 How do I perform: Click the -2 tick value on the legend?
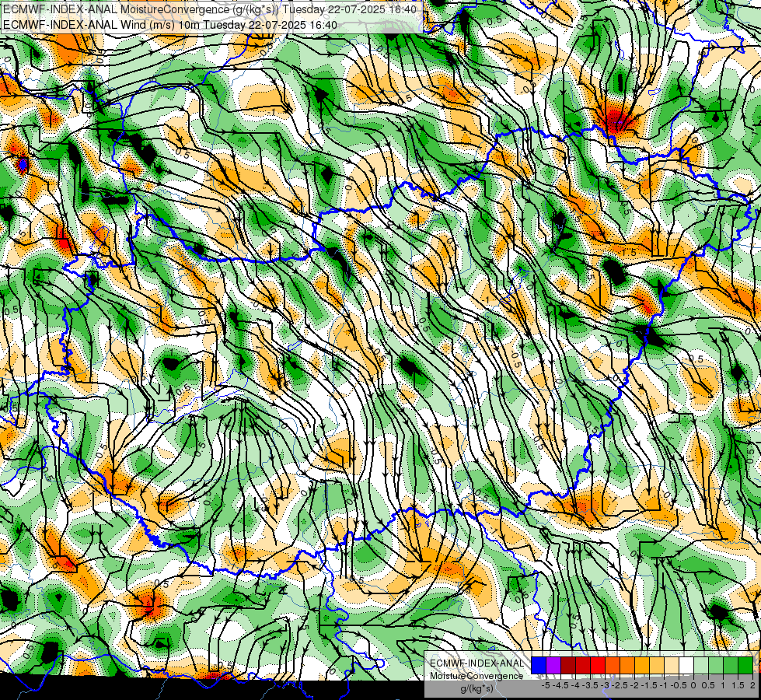pos(634,685)
